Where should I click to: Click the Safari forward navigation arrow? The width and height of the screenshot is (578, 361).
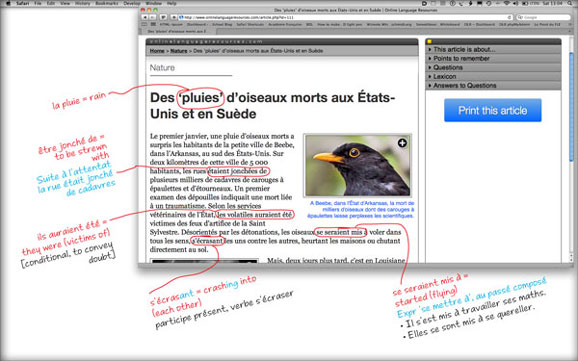[152, 17]
